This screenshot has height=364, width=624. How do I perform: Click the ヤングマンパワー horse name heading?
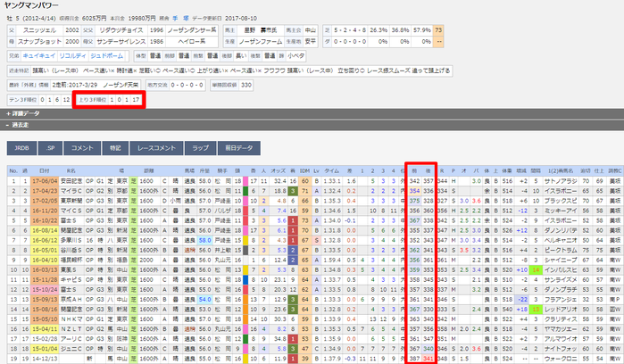point(31,5)
